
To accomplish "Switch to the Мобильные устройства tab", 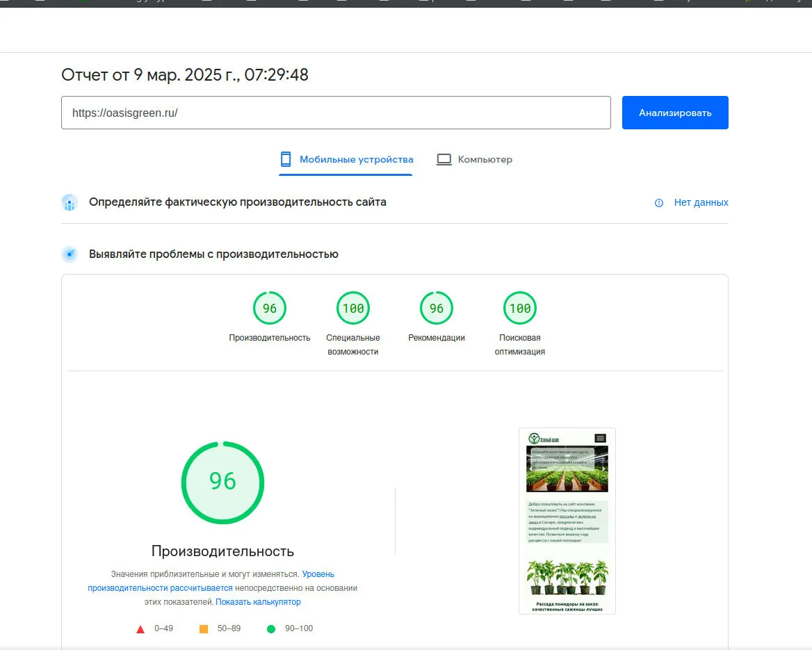I will click(346, 159).
